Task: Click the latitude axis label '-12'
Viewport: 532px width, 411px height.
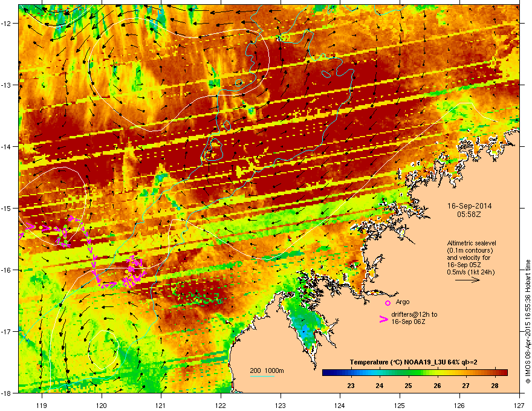Action: click(7, 24)
